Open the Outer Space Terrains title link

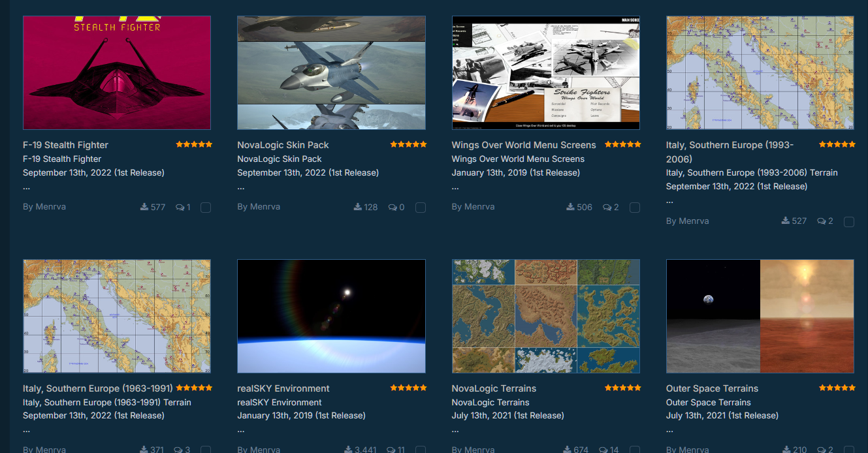click(712, 388)
